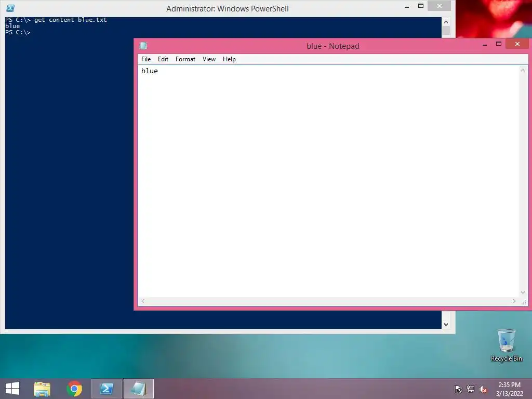Image resolution: width=532 pixels, height=399 pixels.
Task: Open the Windows Start button
Action: tap(12, 389)
